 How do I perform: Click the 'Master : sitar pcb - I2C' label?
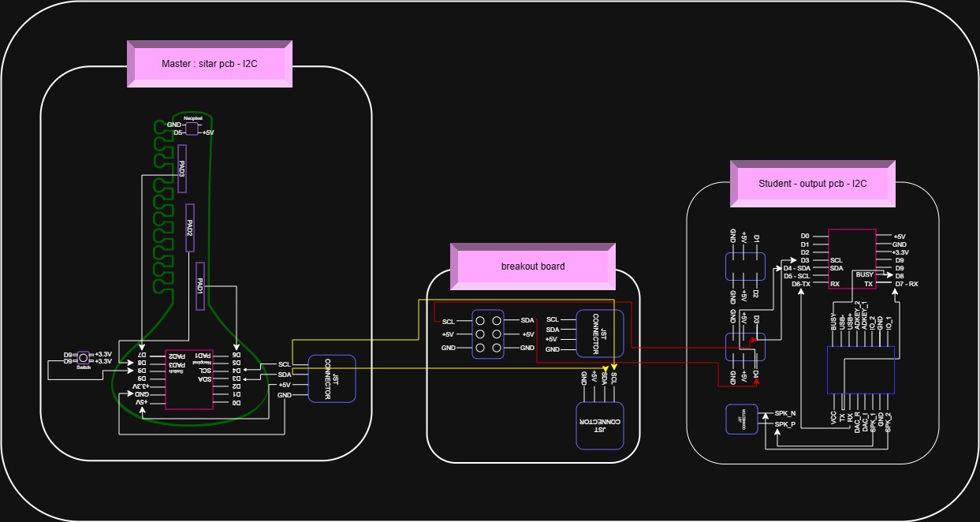point(209,64)
